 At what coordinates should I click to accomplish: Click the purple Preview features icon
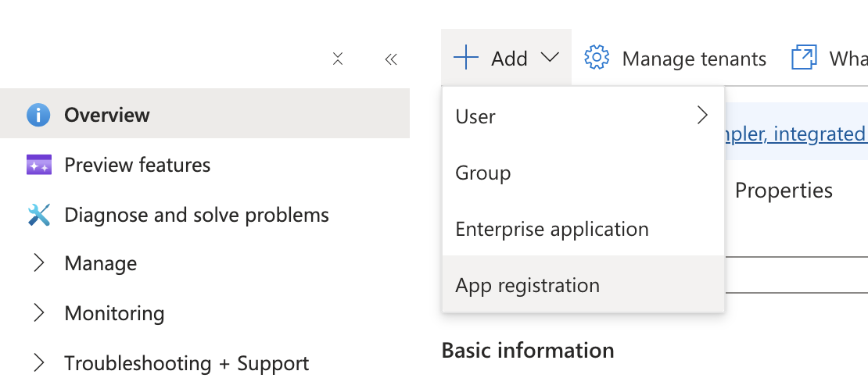coord(38,165)
